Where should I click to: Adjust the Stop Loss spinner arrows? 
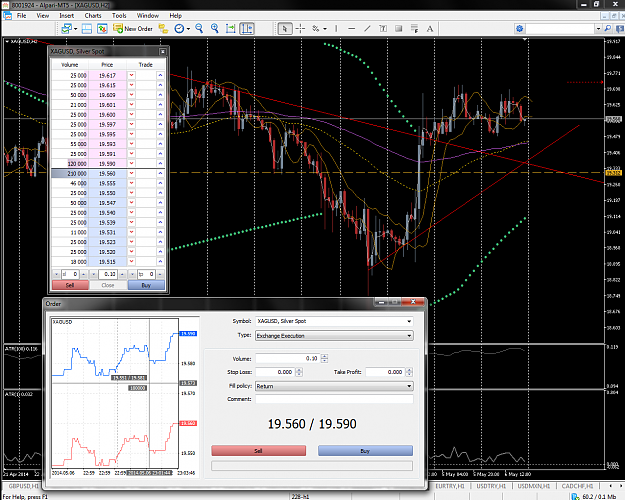click(299, 372)
